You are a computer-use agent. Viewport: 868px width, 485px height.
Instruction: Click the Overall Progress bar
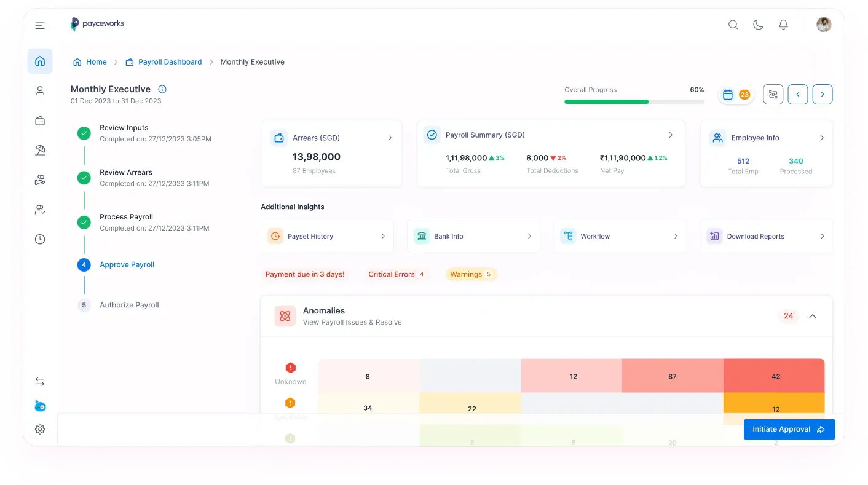(x=634, y=102)
